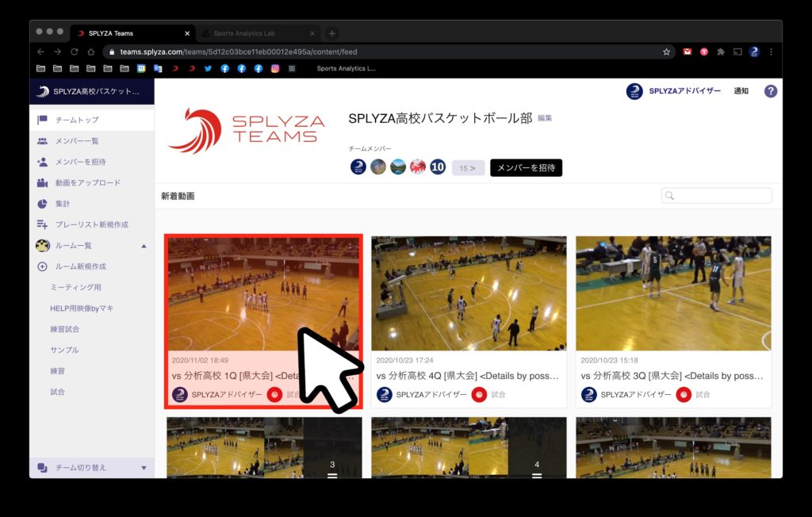Image resolution: width=812 pixels, height=517 pixels.
Task: Expand the member list with 15 >
Action: [468, 168]
